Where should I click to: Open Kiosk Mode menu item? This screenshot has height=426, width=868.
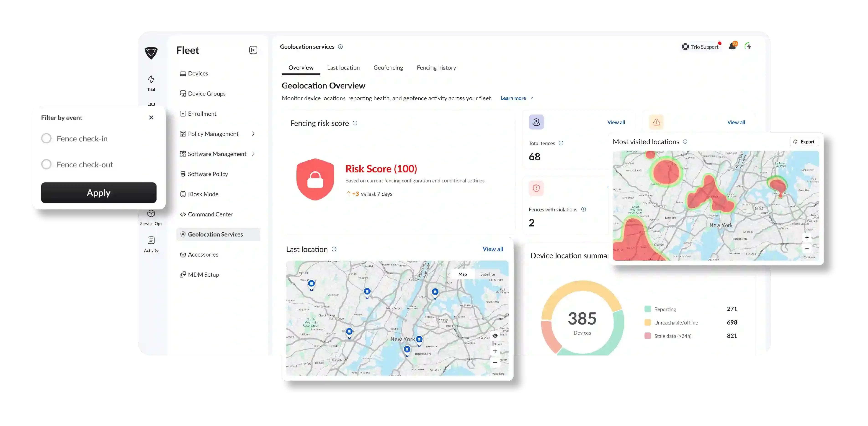tap(218, 194)
